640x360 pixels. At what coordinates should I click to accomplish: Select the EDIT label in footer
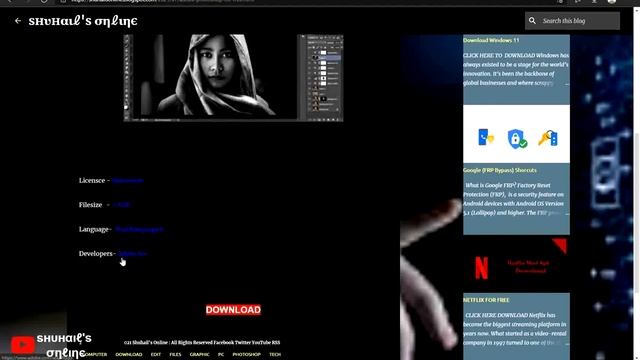[156, 354]
